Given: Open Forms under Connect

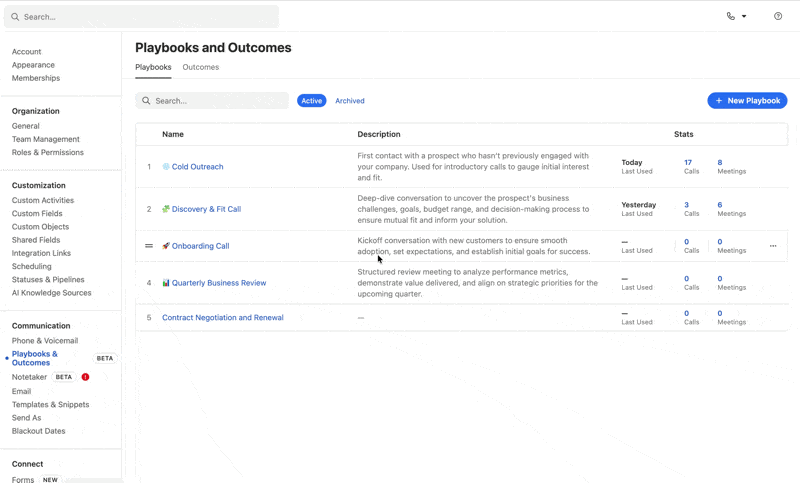Looking at the screenshot, I should coord(23,479).
